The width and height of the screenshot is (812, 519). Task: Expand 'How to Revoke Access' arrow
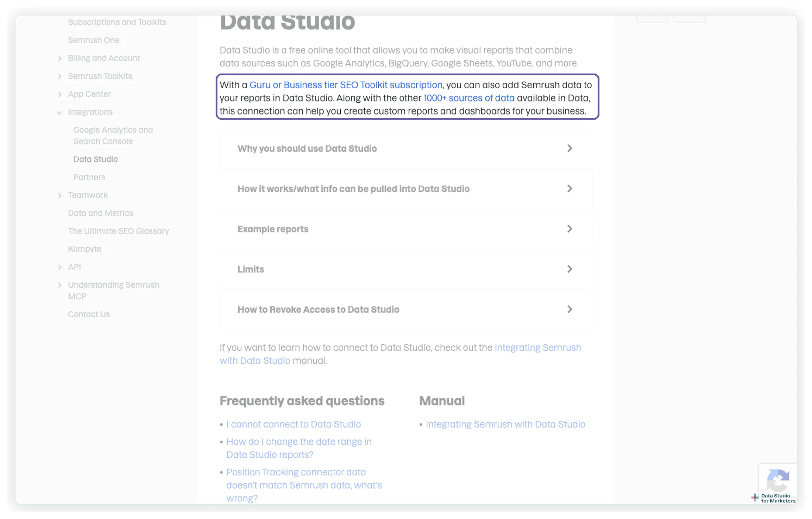click(x=570, y=310)
